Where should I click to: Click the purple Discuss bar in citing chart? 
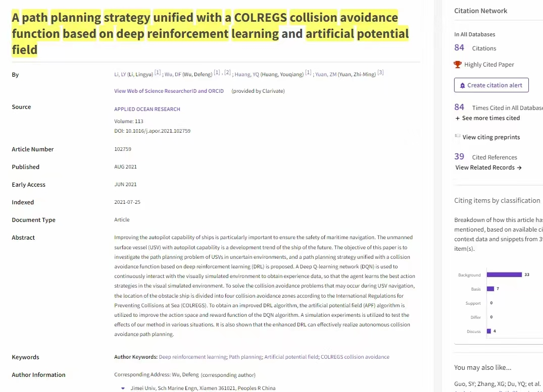488,331
